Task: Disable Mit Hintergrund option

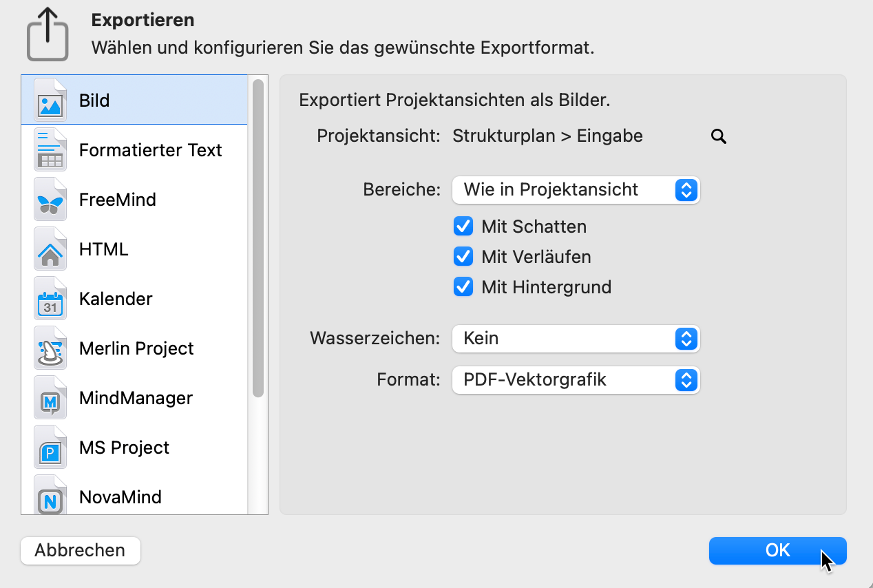Action: point(463,286)
